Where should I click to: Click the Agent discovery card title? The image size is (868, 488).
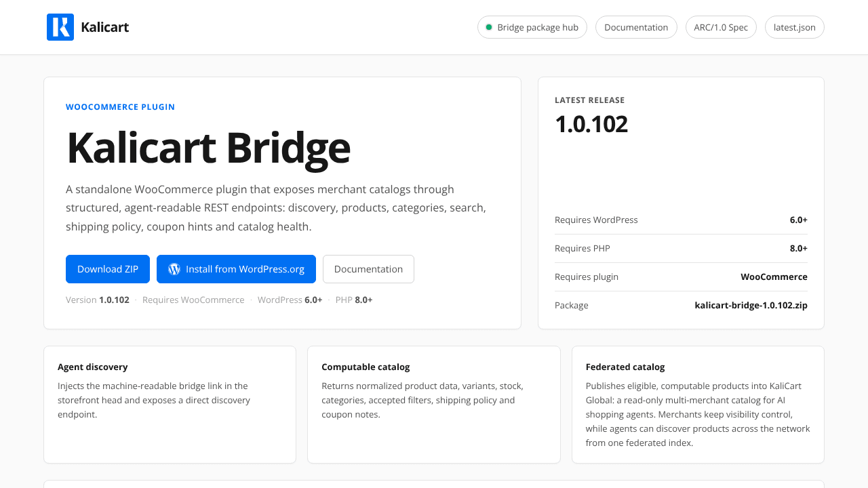(x=93, y=367)
